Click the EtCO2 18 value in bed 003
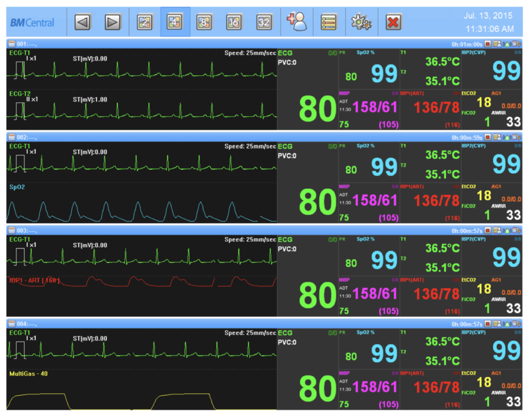The image size is (530, 420). point(484,289)
